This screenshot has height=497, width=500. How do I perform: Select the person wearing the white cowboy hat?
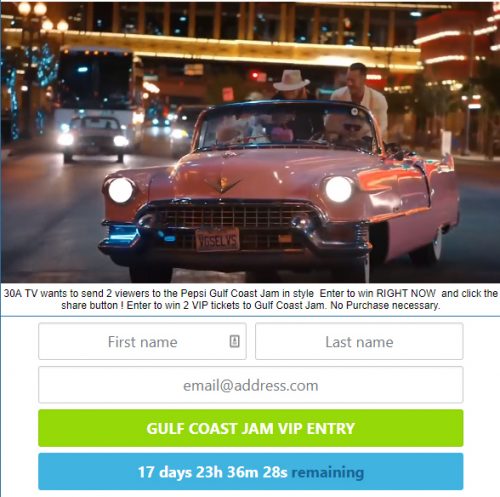point(292,85)
